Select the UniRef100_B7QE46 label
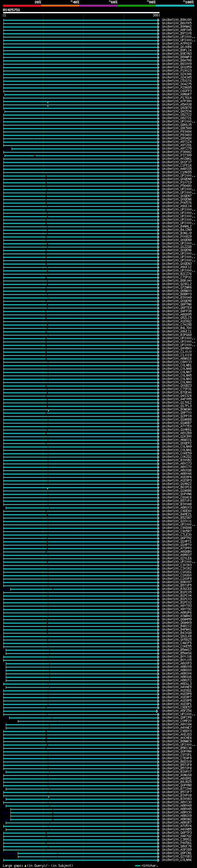The height and width of the screenshot is (868, 197). [177, 392]
